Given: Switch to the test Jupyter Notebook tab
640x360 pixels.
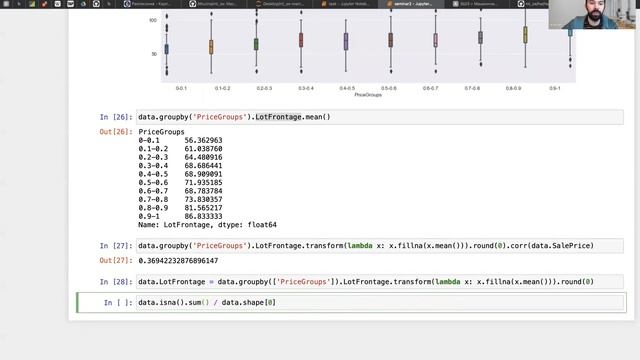Looking at the screenshot, I should tap(346, 4).
